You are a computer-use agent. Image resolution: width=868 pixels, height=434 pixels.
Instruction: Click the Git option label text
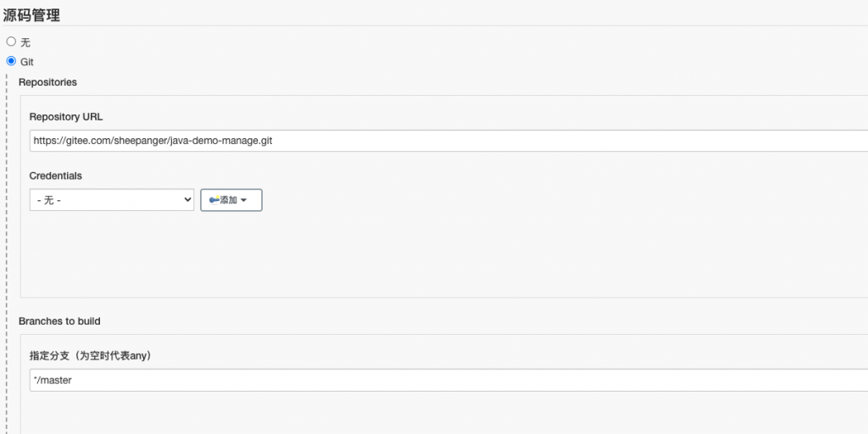coord(27,62)
